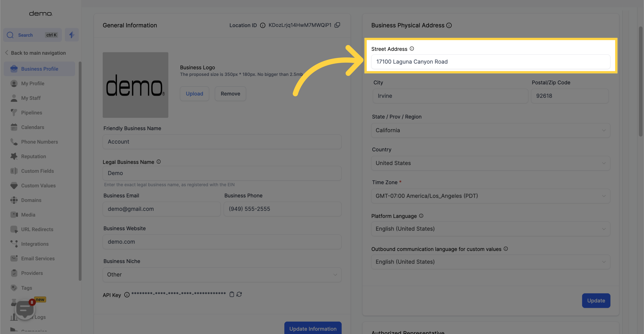Click the Reputation star icon
The image size is (644, 334).
point(14,156)
